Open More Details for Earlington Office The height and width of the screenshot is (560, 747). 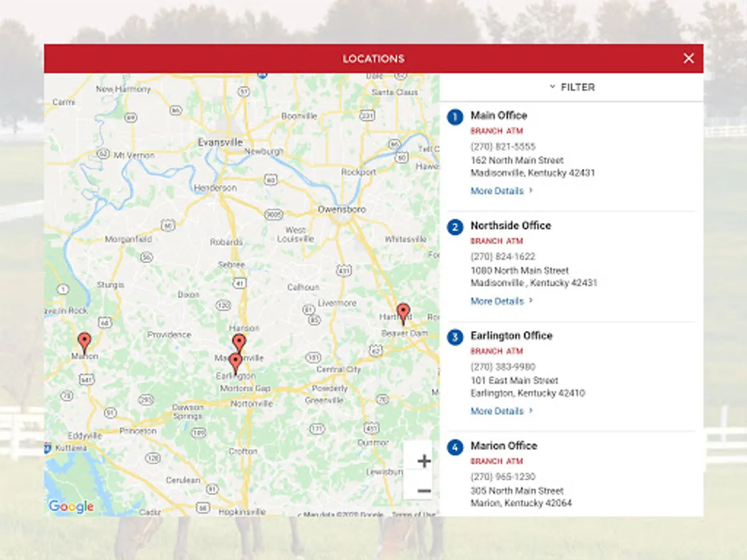click(502, 411)
